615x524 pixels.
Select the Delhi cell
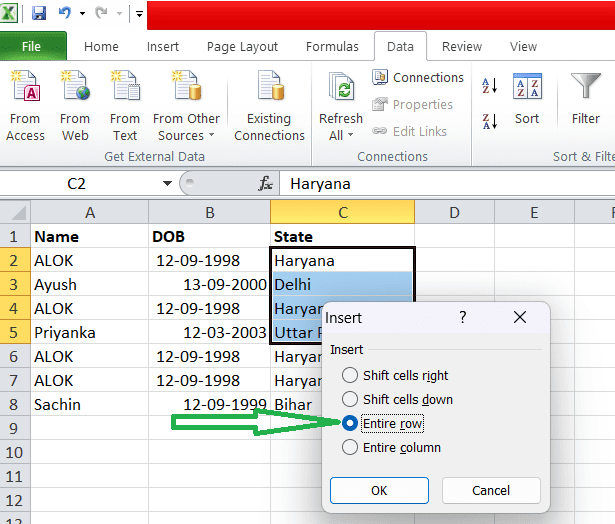(342, 284)
